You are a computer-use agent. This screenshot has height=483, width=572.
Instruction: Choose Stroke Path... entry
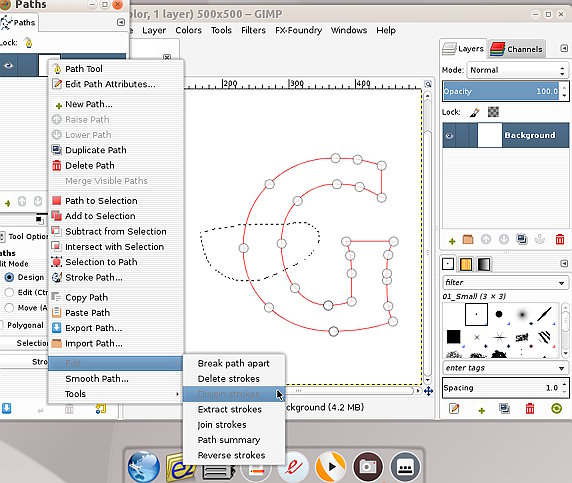click(x=116, y=277)
